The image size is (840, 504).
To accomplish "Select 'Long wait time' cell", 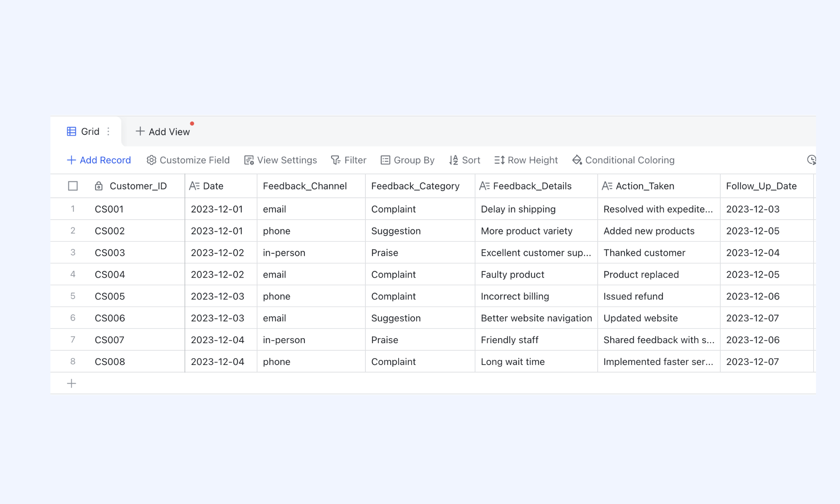I will [x=536, y=362].
